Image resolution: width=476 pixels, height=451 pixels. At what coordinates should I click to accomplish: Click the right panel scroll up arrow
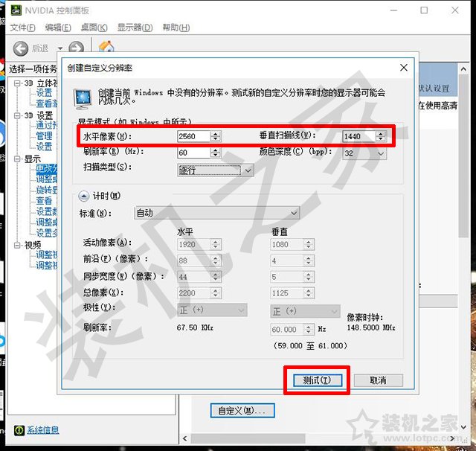click(463, 69)
